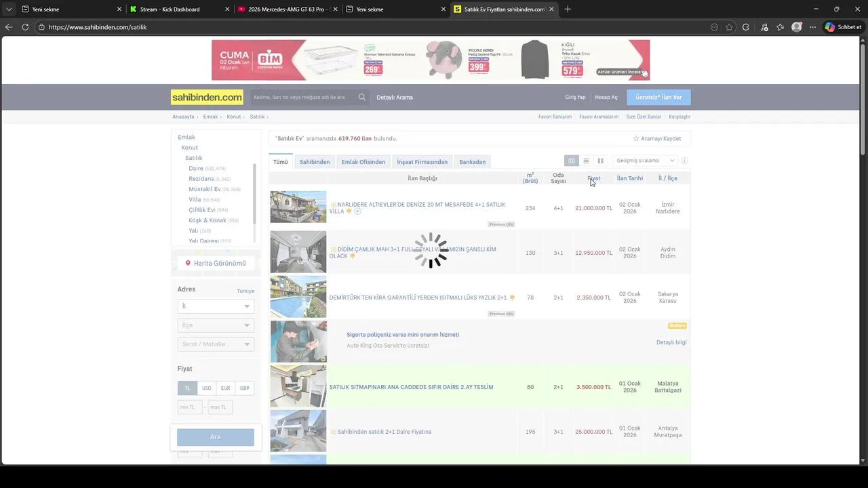Close the Mercedes-AMG GT 63 Pro tab
Image resolution: width=868 pixels, height=488 pixels.
335,9
